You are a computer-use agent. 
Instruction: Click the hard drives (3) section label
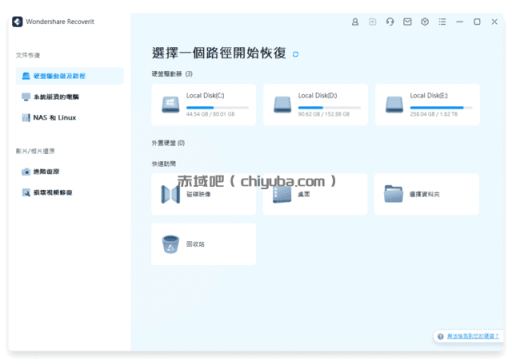click(172, 74)
